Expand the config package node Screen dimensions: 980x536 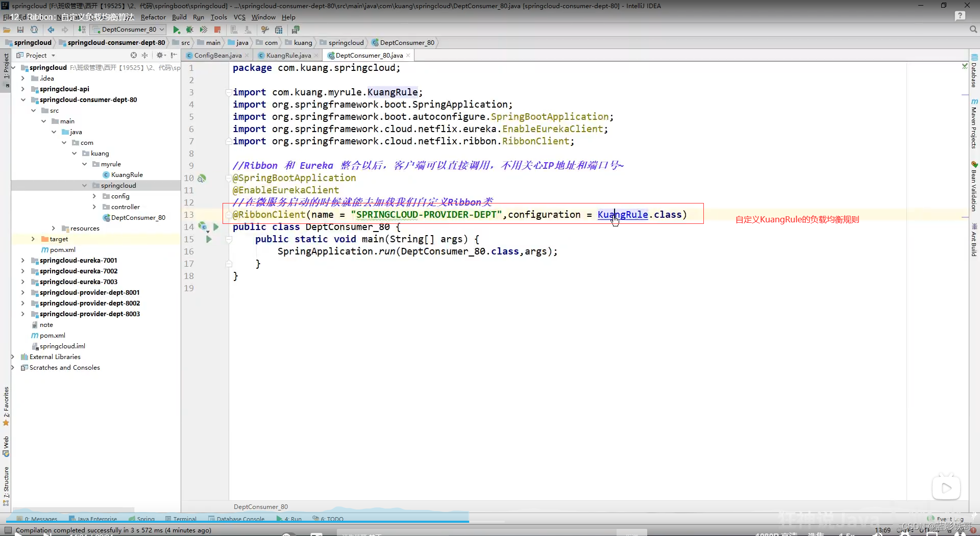click(x=94, y=196)
